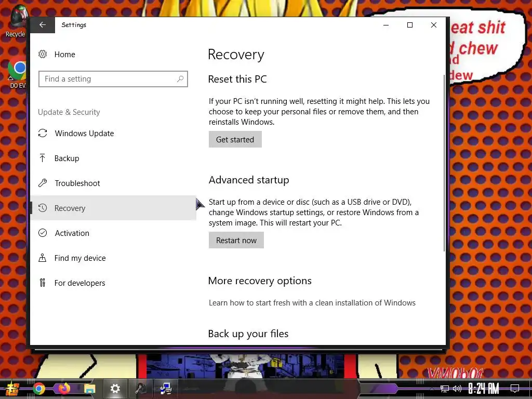Open the Windows Update section
This screenshot has width=532, height=399.
coord(113,134)
